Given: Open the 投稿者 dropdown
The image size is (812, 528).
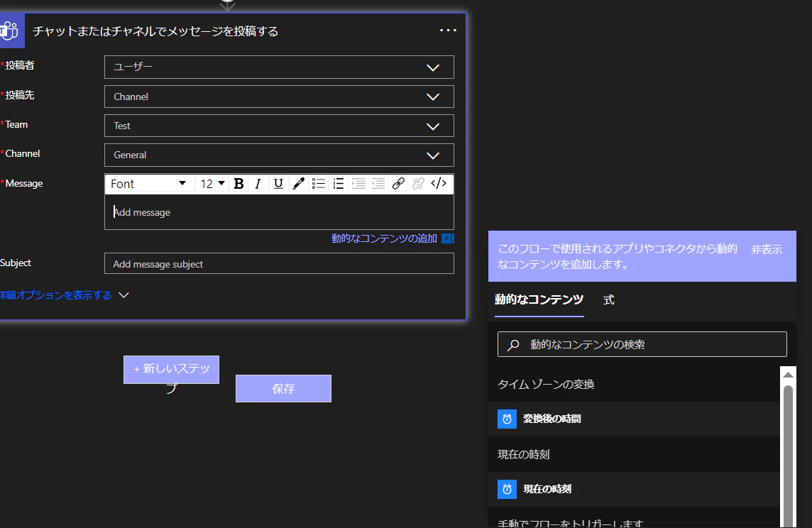Looking at the screenshot, I should 432,67.
